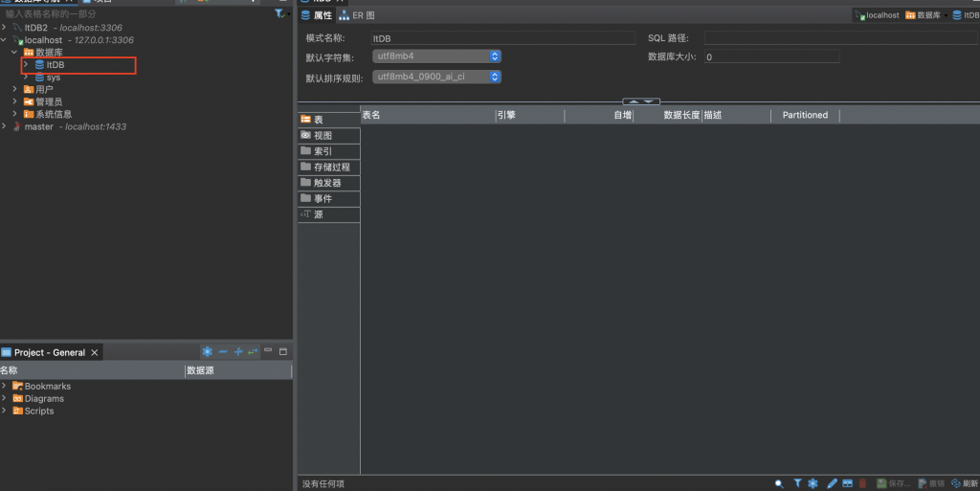Select the 存储过程 procedures side tab
The height and width of the screenshot is (491, 980).
329,167
